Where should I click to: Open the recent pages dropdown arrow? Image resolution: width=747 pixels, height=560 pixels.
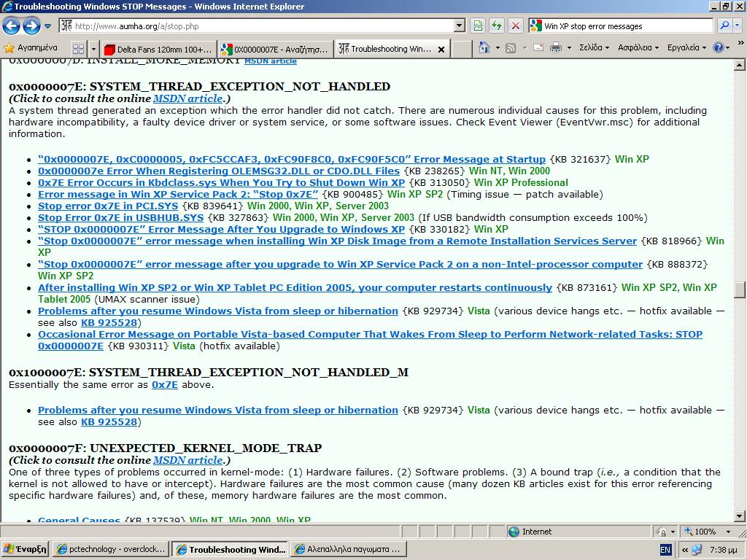(47, 26)
